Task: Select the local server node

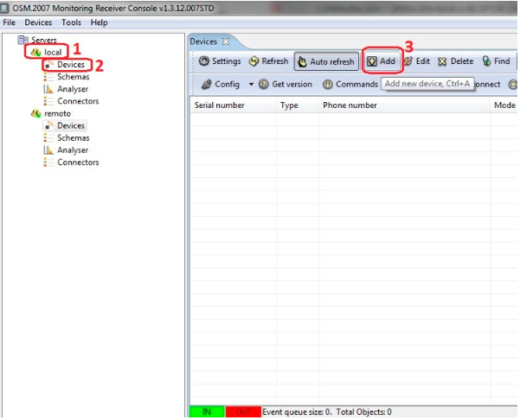Action: click(x=53, y=53)
